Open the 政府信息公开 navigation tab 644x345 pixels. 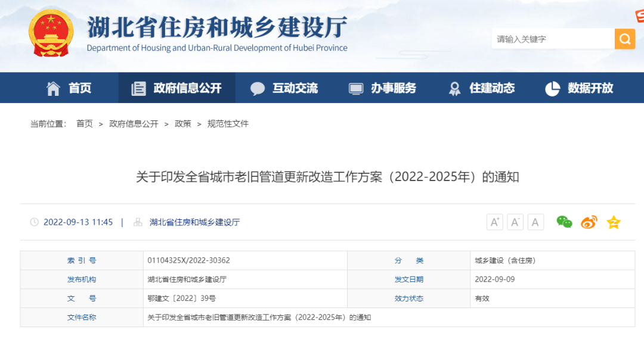[177, 88]
